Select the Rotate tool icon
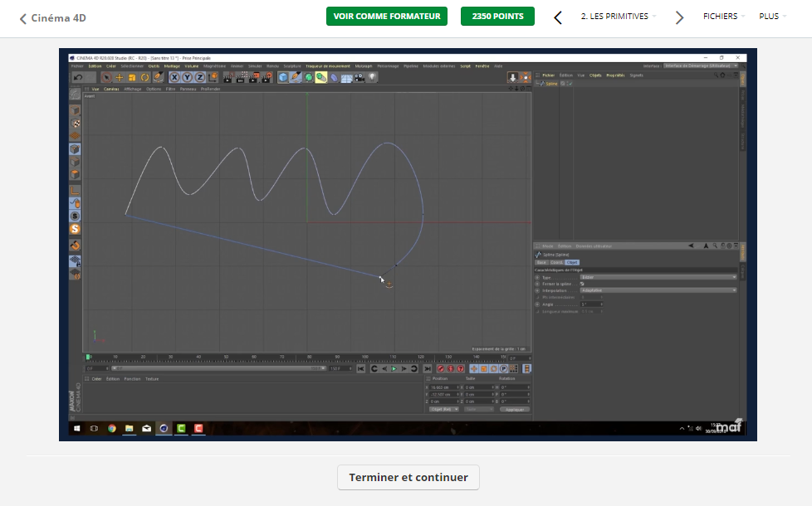This screenshot has width=812, height=506. 145,78
